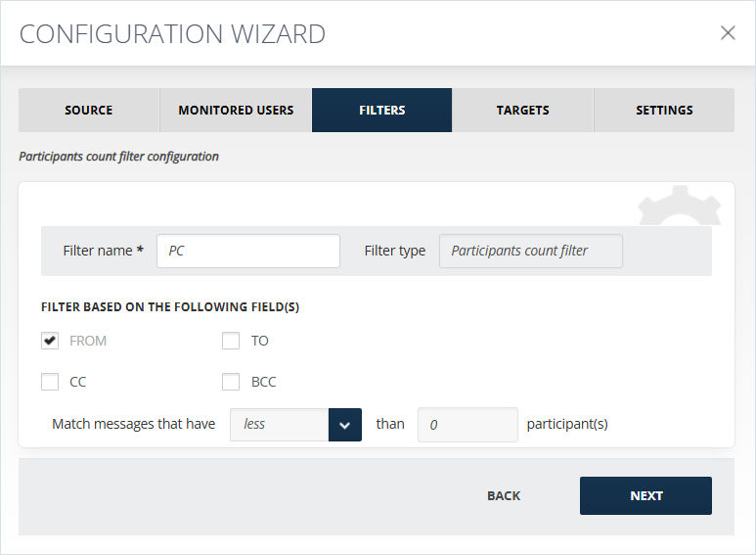Tick the CC checkbox
The height and width of the screenshot is (555, 756).
50,382
